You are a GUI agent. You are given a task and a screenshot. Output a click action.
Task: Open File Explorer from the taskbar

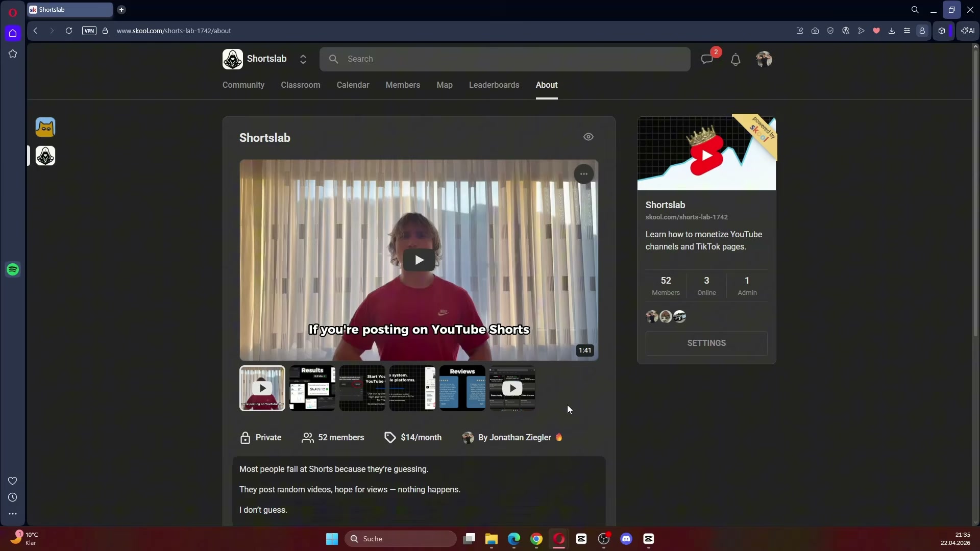492,539
